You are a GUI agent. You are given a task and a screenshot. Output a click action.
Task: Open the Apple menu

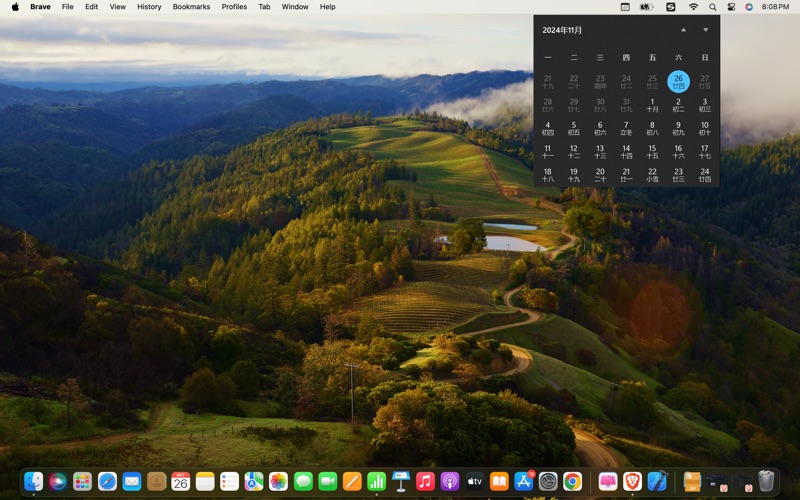coord(15,7)
